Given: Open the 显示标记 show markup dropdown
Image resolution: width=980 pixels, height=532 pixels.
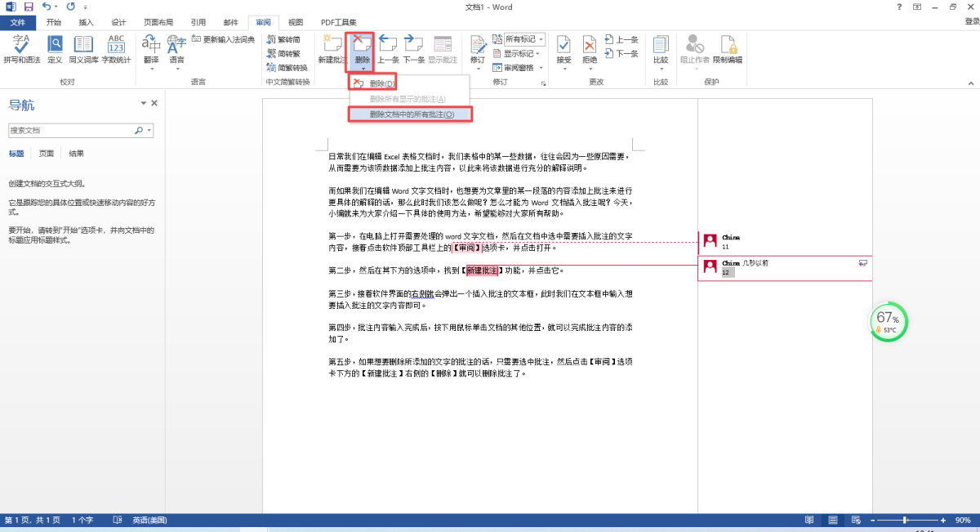Looking at the screenshot, I should [539, 53].
